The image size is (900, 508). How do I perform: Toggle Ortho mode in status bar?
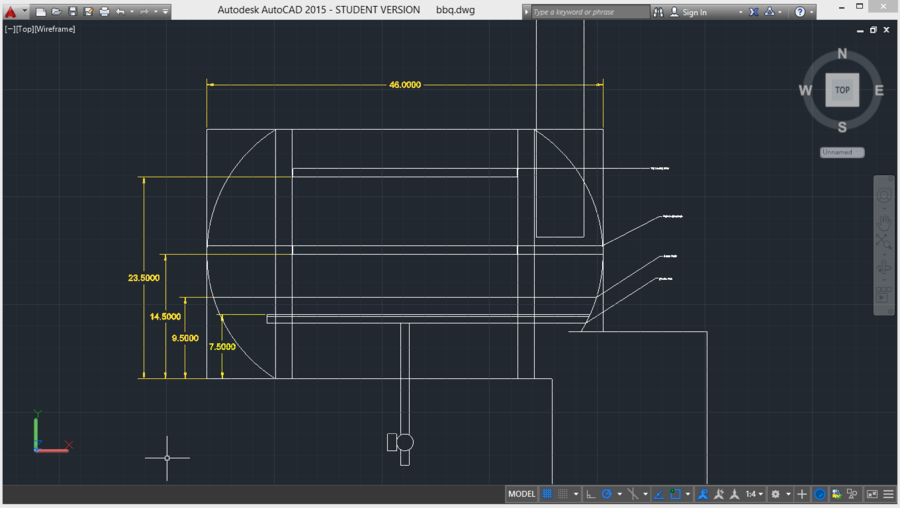[590, 494]
